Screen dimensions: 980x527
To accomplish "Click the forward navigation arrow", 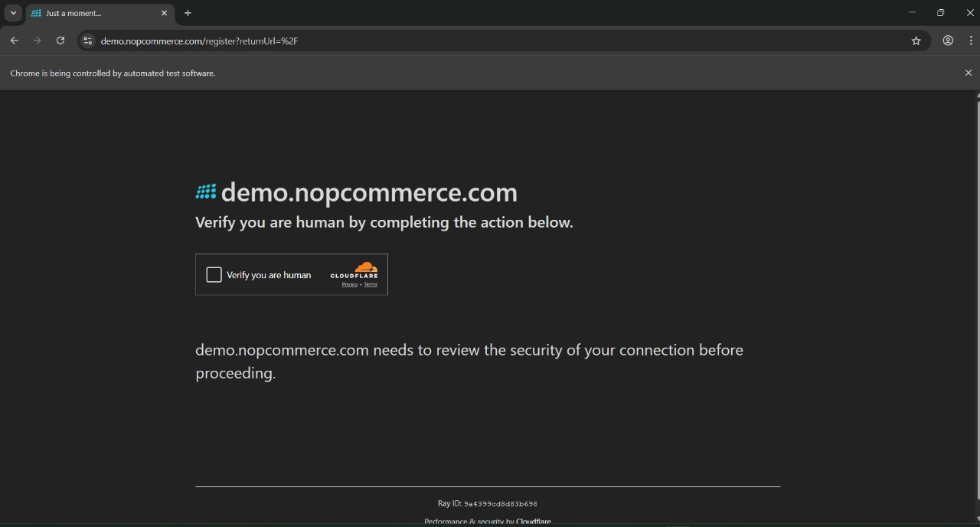I will point(37,41).
